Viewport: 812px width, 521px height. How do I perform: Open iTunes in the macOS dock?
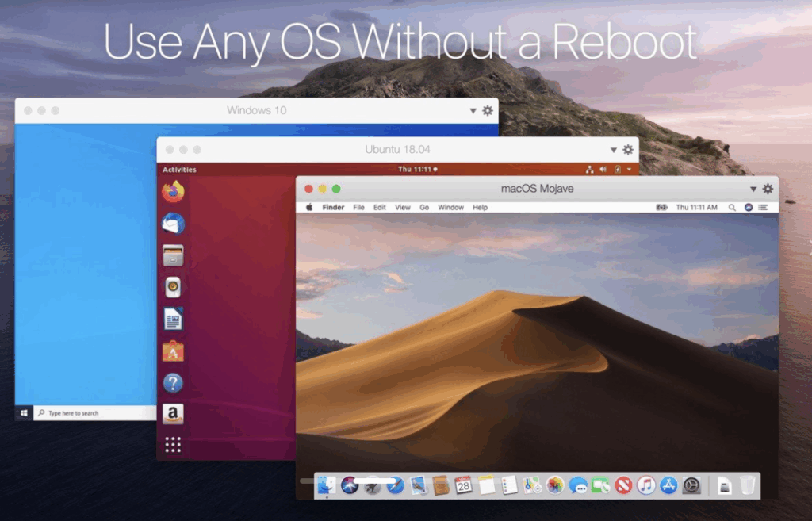645,486
